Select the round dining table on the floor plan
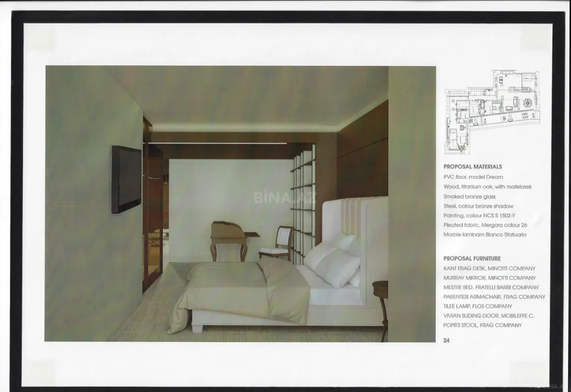The height and width of the screenshot is (392, 571). (x=528, y=103)
